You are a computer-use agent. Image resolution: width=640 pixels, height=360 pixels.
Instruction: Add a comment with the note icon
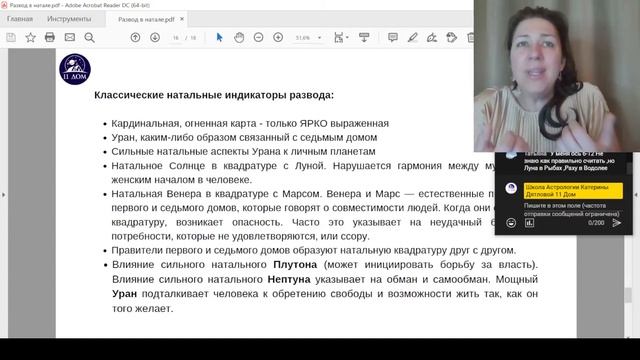[393, 38]
